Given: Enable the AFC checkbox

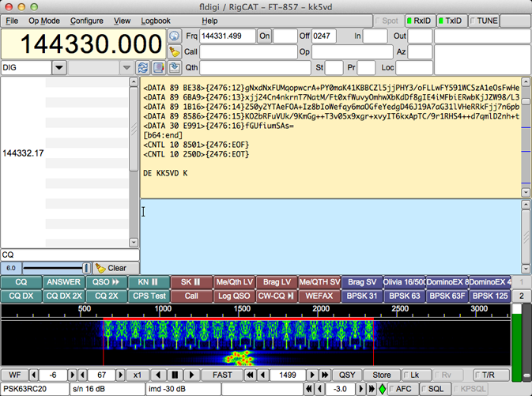Looking at the screenshot, I should pyautogui.click(x=401, y=389).
